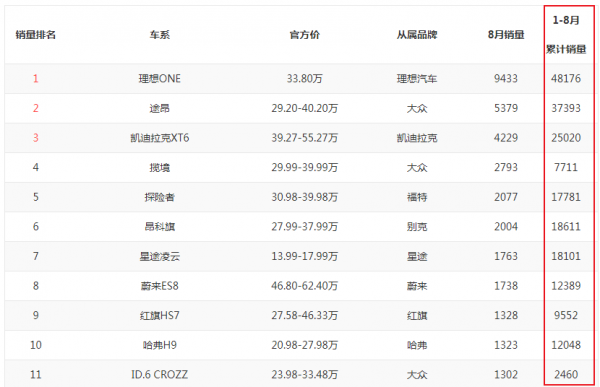Click the brand cell 星途

click(x=417, y=256)
